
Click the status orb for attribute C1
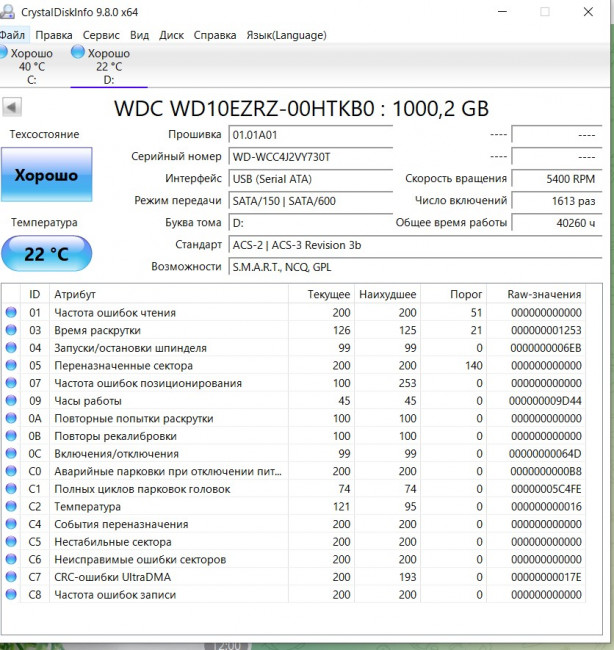pyautogui.click(x=11, y=488)
